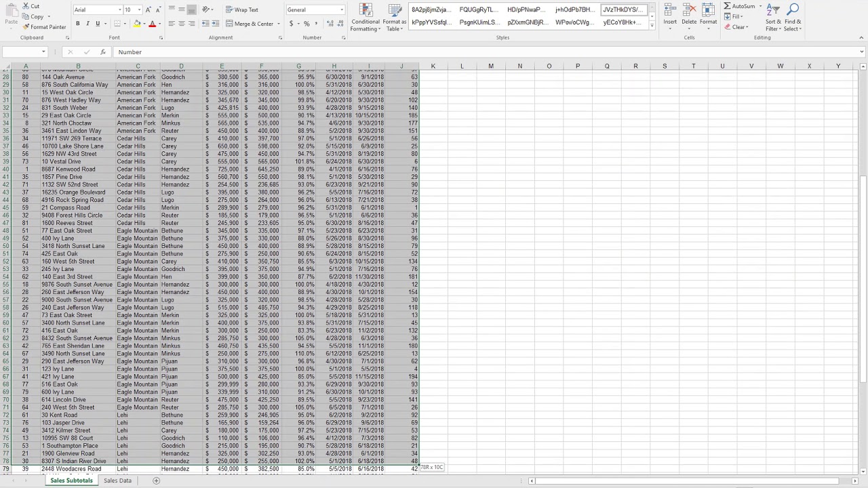
Task: Apply the Font Color red A icon
Action: tap(152, 24)
